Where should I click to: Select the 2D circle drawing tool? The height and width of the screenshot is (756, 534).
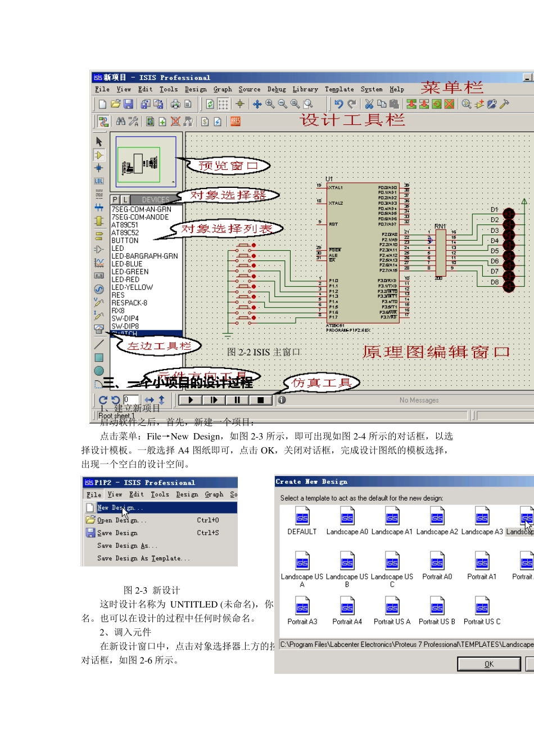click(x=99, y=371)
